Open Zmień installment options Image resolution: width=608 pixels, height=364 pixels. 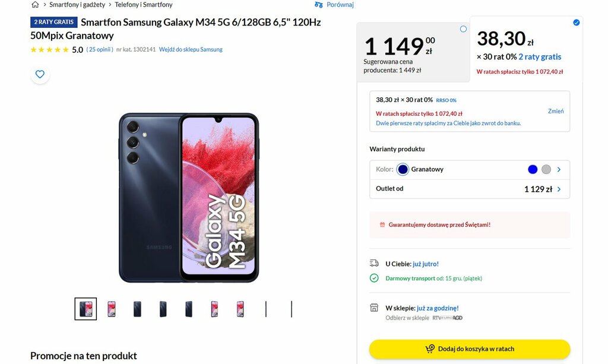556,111
